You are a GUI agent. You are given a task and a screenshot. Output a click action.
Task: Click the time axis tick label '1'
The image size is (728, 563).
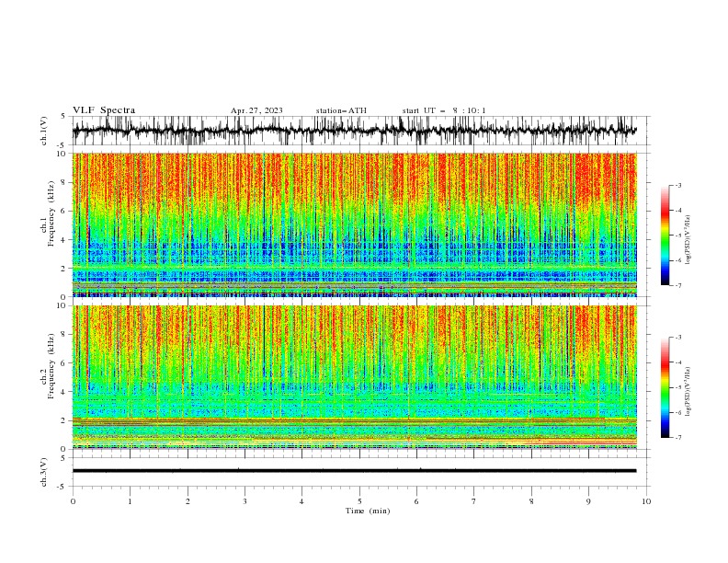pyautogui.click(x=130, y=501)
